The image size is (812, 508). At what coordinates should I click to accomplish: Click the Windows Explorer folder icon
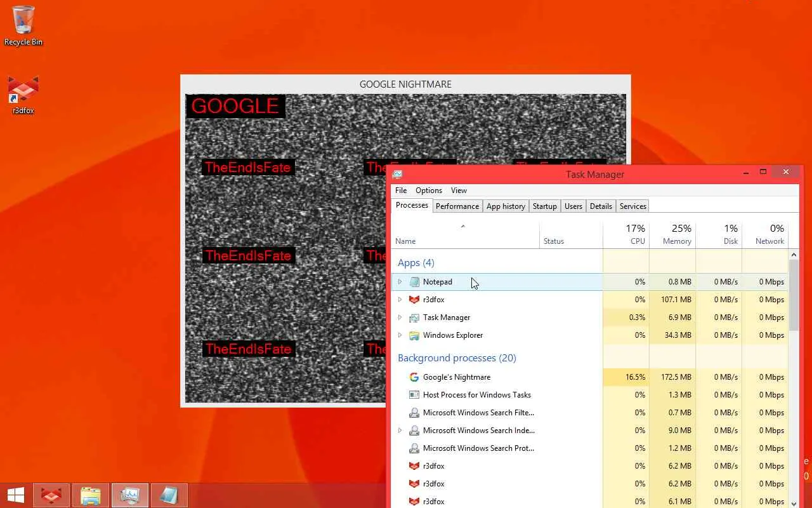click(414, 335)
